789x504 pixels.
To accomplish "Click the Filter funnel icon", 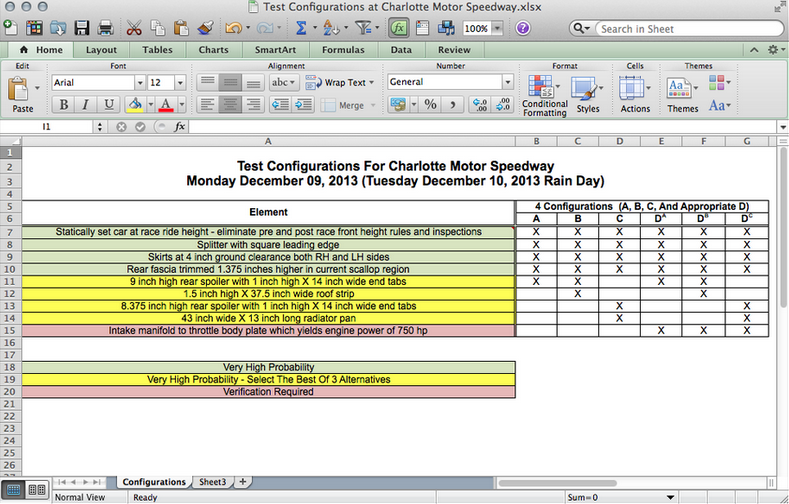I will click(363, 28).
